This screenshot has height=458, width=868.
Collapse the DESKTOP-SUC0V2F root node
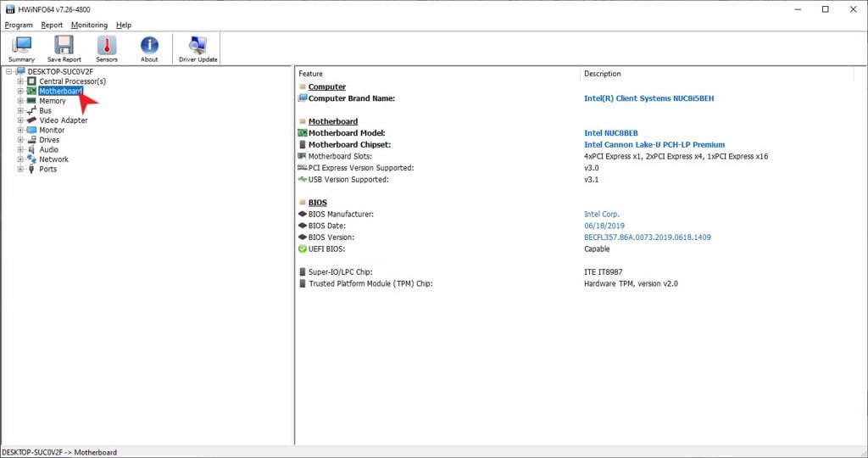tap(8, 71)
